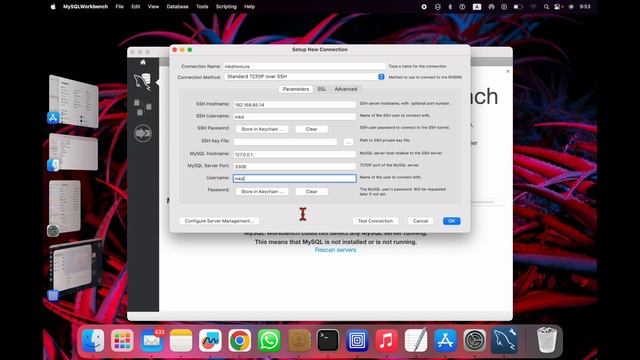
Task: Click the Rescan servers link
Action: click(x=336, y=250)
